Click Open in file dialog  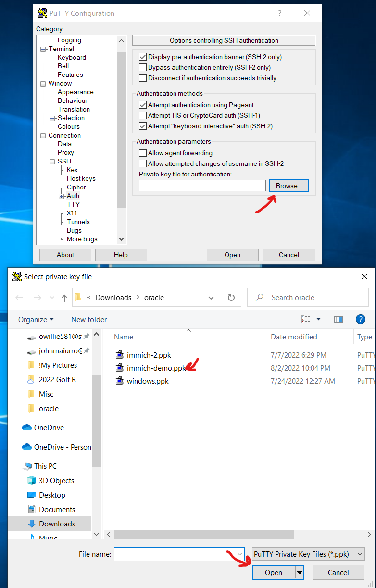point(274,572)
